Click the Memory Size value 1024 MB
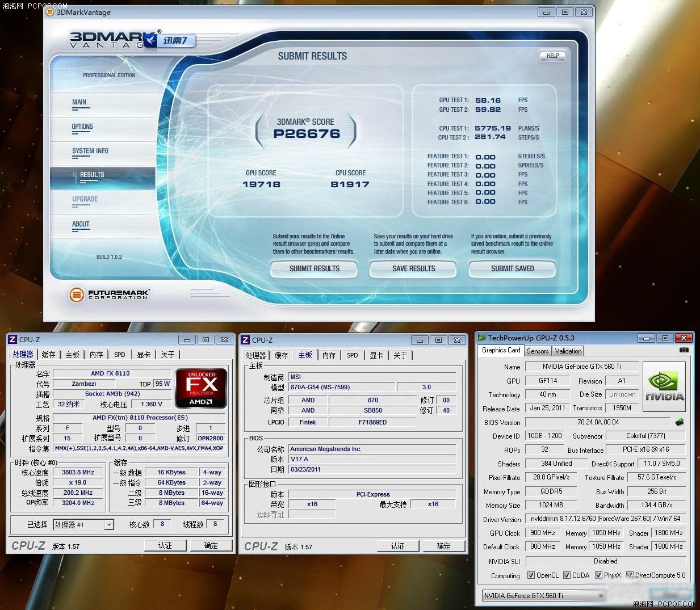Viewport: 700px width, 610px height. point(551,505)
